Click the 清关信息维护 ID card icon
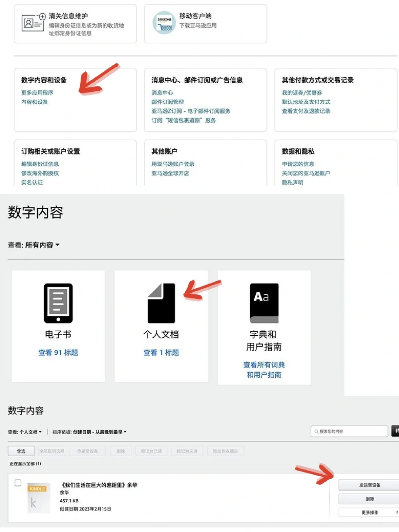This screenshot has width=399, height=532. pos(34,23)
